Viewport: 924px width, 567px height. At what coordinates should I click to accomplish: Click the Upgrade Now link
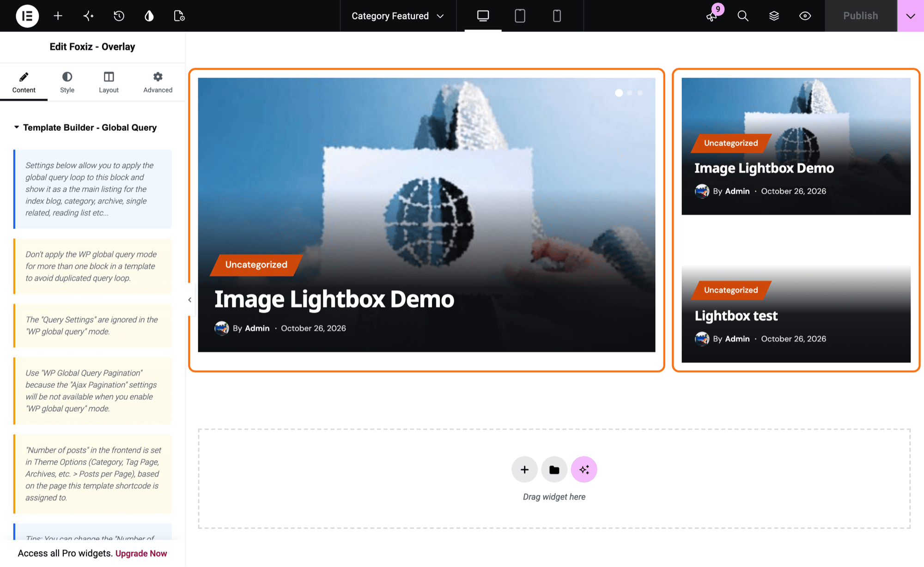[141, 553]
